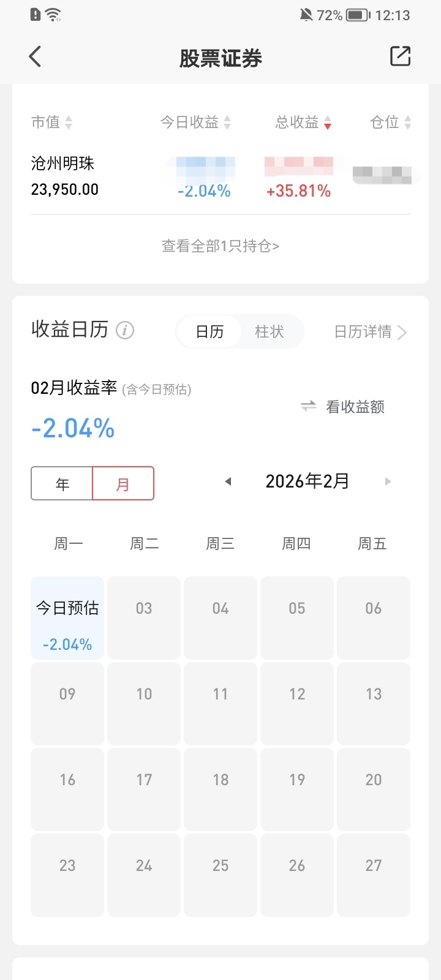Switch calendar view to 柱状
This screenshot has height=980, width=441.
(x=269, y=331)
